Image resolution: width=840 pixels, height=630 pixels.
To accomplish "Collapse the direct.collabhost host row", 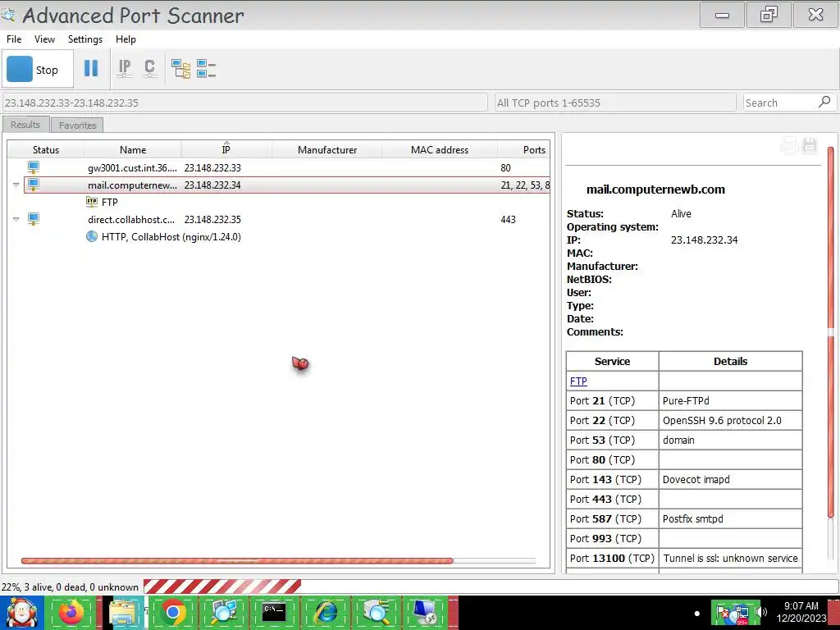I will click(x=16, y=219).
